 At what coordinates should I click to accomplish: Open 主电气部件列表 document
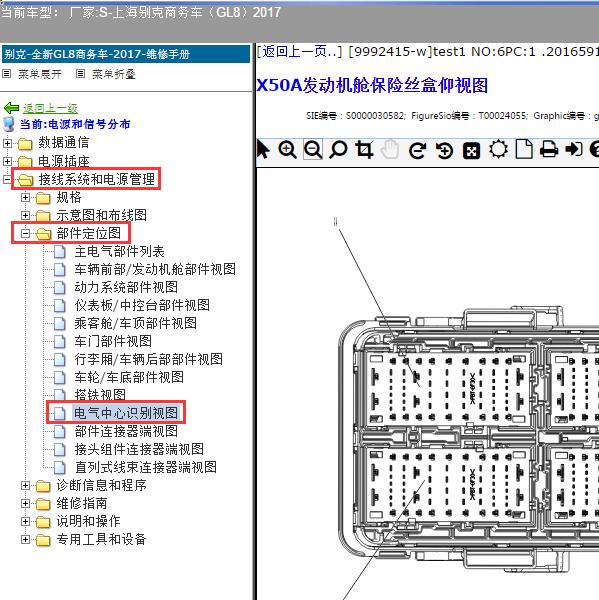(x=119, y=251)
